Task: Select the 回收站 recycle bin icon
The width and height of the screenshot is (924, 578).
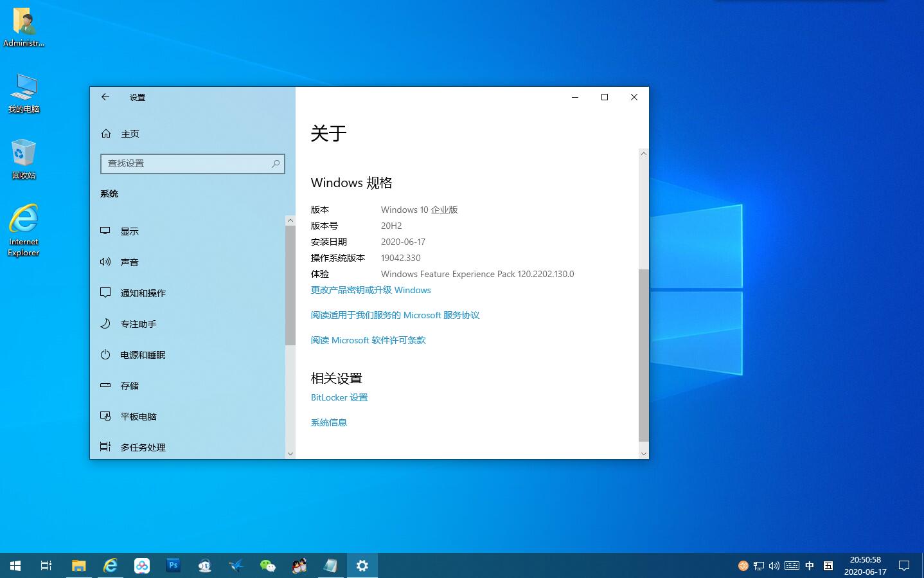Action: tap(24, 159)
